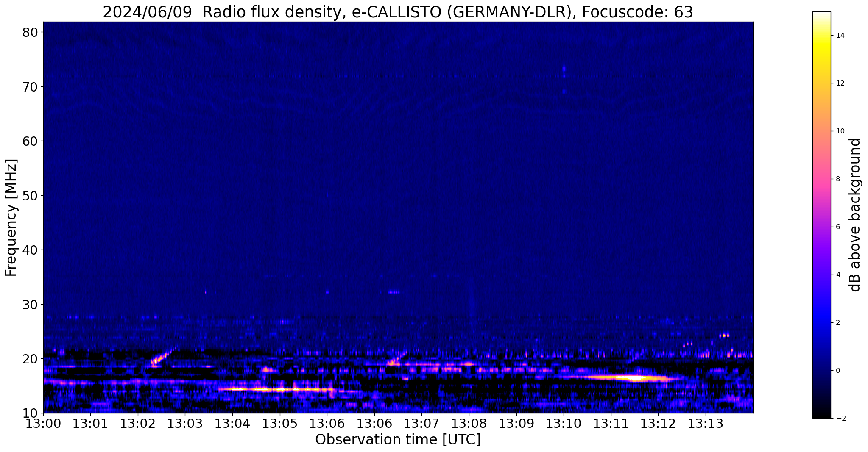Click the white top of the colorbar
The width and height of the screenshot is (868, 452).
coord(821,14)
